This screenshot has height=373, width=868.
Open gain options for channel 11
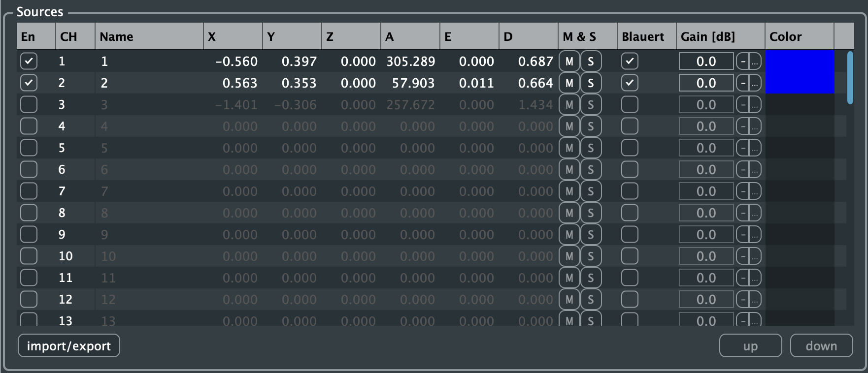[755, 278]
